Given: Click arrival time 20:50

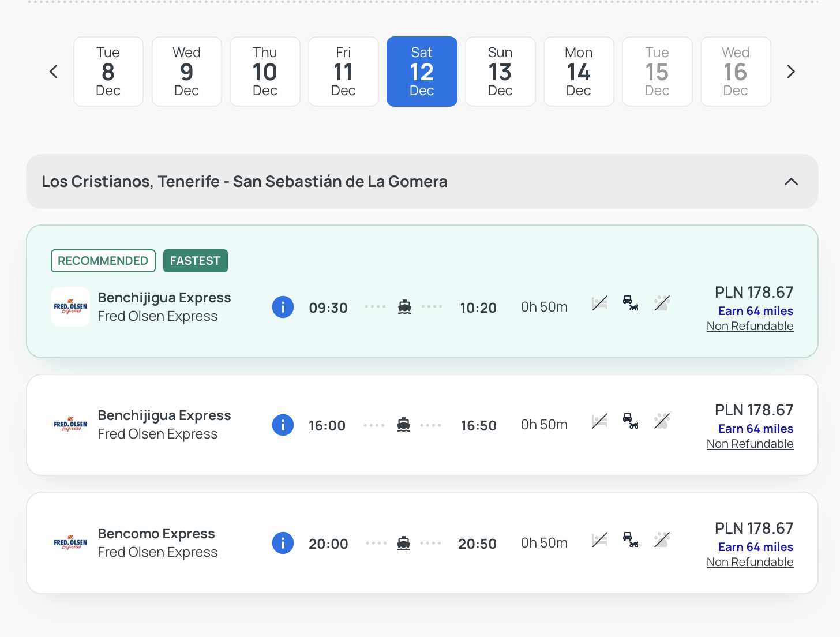Looking at the screenshot, I should coord(478,544).
